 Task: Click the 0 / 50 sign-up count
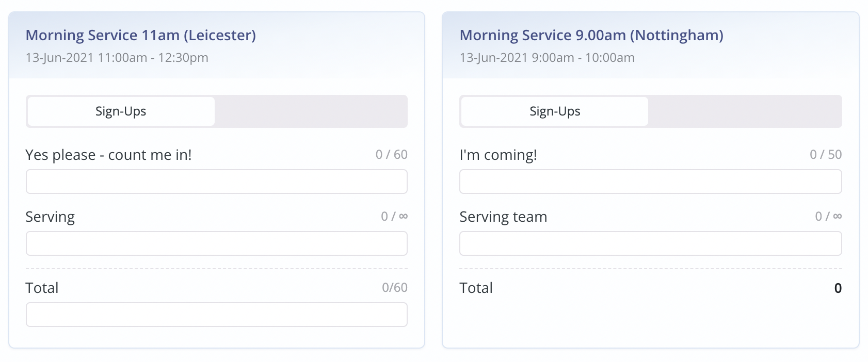tap(825, 155)
